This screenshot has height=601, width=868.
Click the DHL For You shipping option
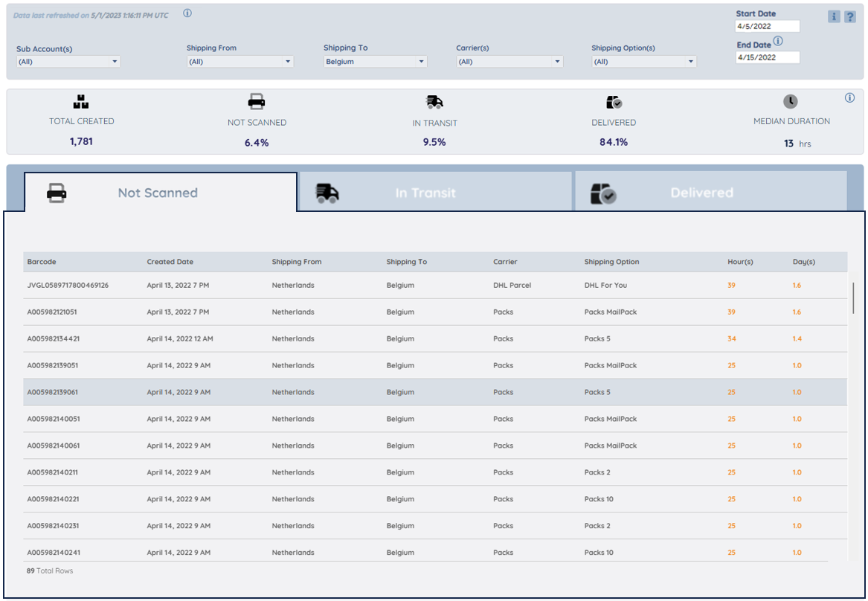(605, 286)
